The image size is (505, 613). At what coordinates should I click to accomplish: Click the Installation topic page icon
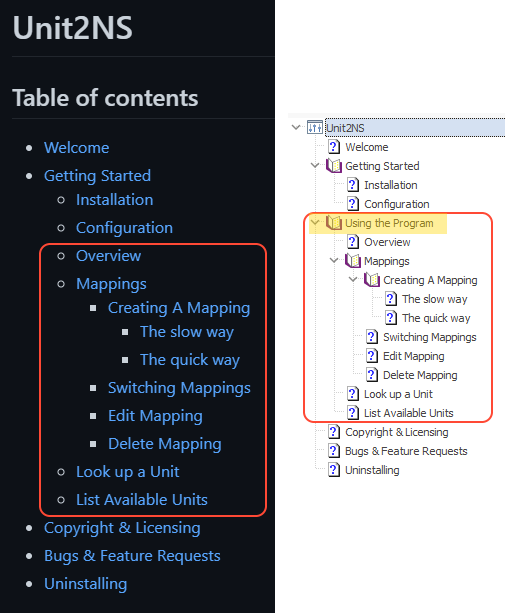pos(353,185)
